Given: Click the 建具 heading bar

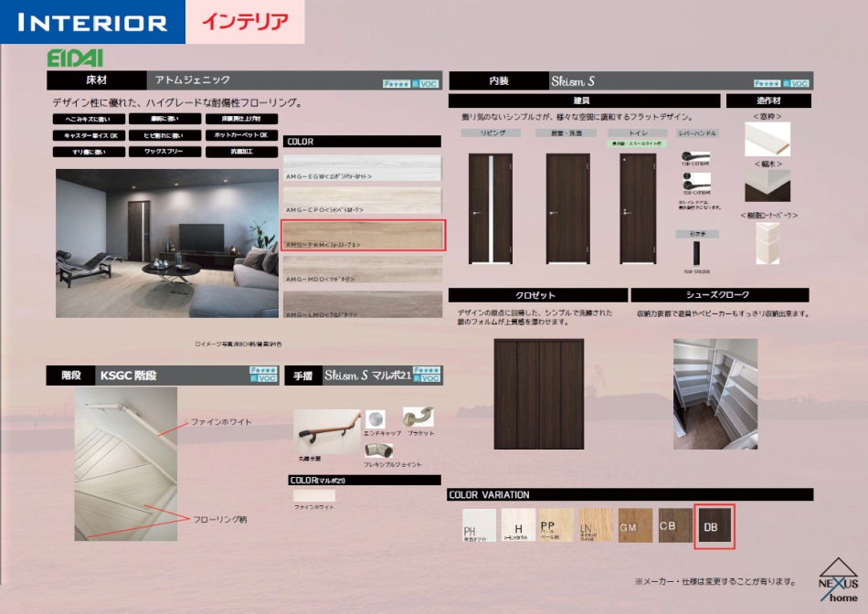Looking at the screenshot, I should (584, 101).
